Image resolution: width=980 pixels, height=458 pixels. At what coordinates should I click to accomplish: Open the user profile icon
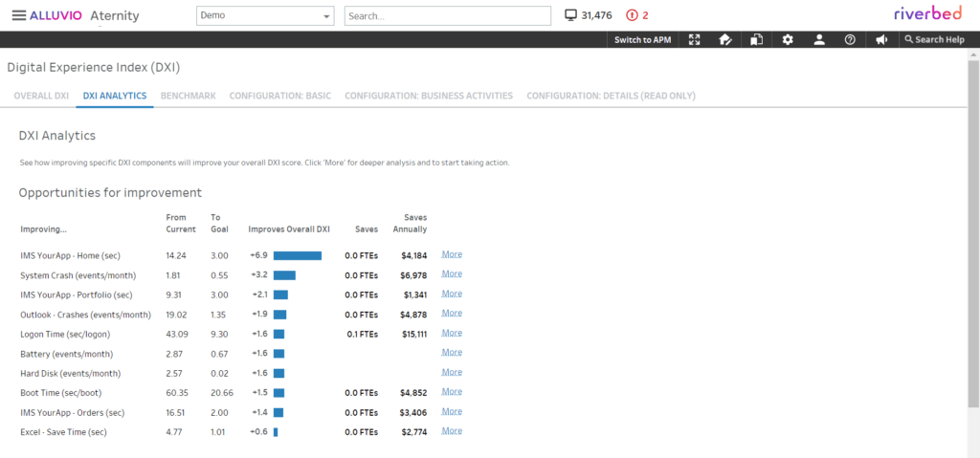(x=819, y=39)
